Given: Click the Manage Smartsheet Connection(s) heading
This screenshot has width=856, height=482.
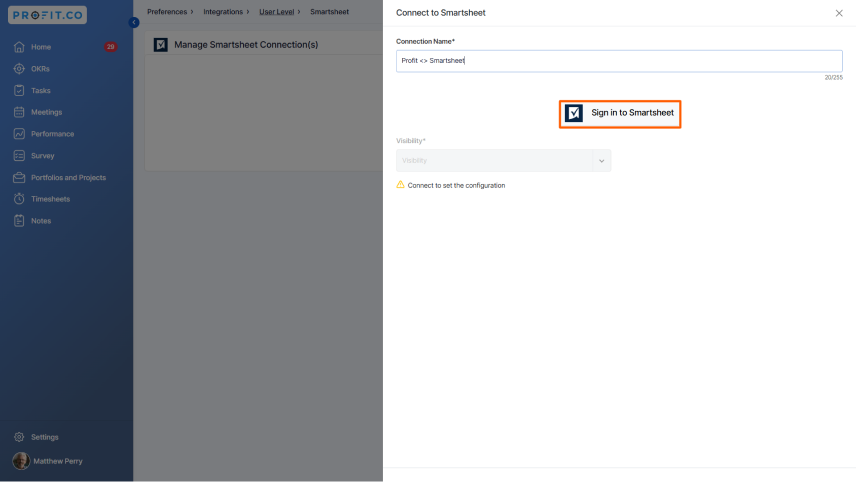Looking at the screenshot, I should point(246,45).
